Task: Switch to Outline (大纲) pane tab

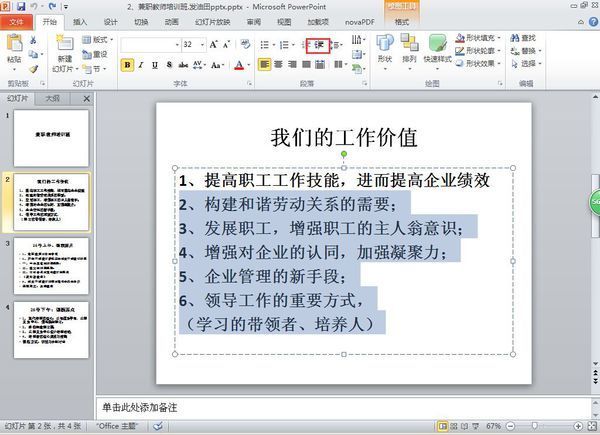Action: coord(52,99)
